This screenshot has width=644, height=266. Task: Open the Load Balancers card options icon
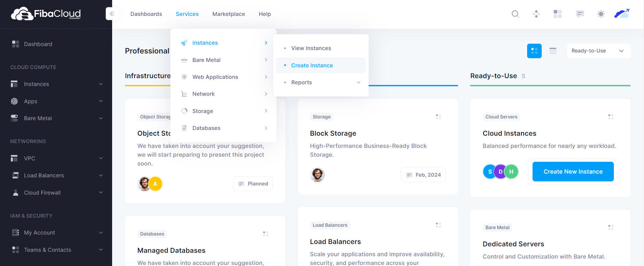(438, 225)
